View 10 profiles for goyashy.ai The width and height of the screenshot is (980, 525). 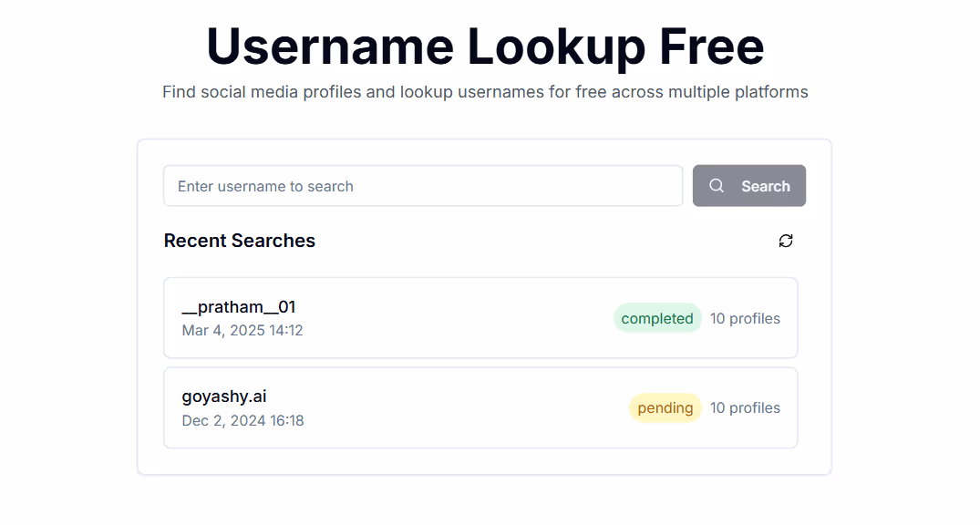[745, 407]
